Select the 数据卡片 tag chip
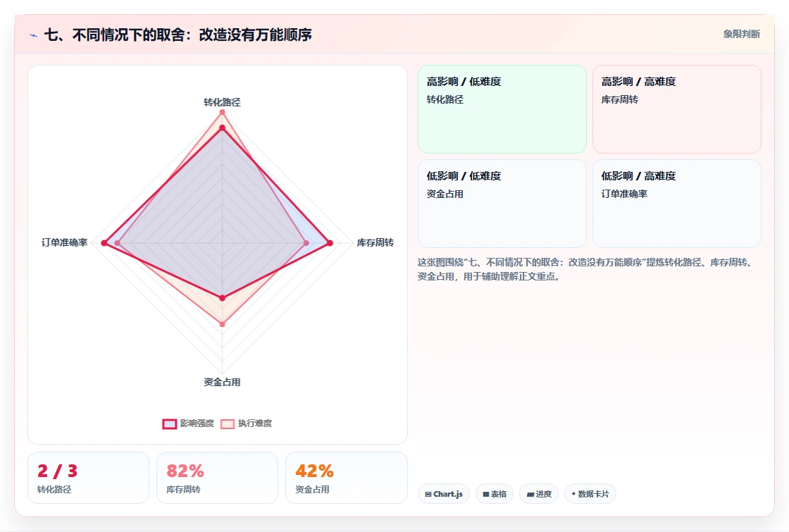Screen dimensions: 789x532 pos(590,494)
